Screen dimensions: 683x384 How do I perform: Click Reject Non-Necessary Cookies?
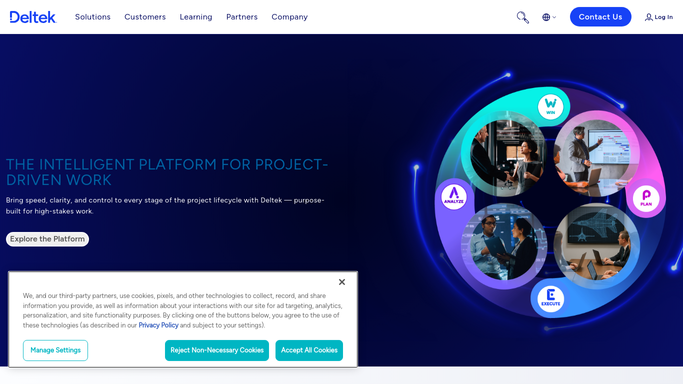217,350
